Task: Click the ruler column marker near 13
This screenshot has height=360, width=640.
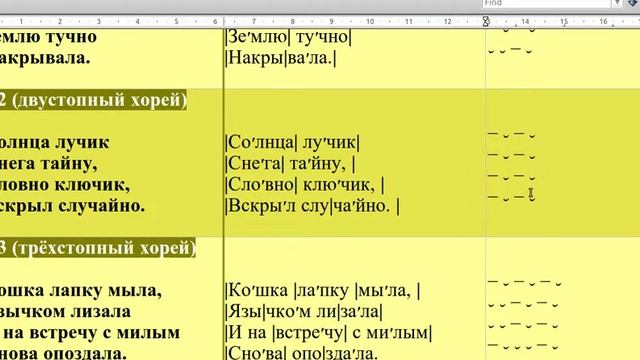Action: point(486,21)
